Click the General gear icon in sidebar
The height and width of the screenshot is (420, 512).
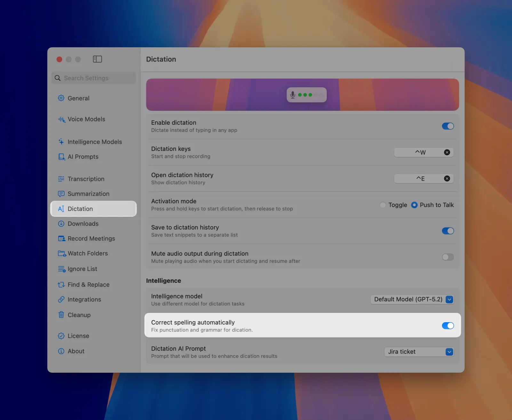tap(61, 98)
